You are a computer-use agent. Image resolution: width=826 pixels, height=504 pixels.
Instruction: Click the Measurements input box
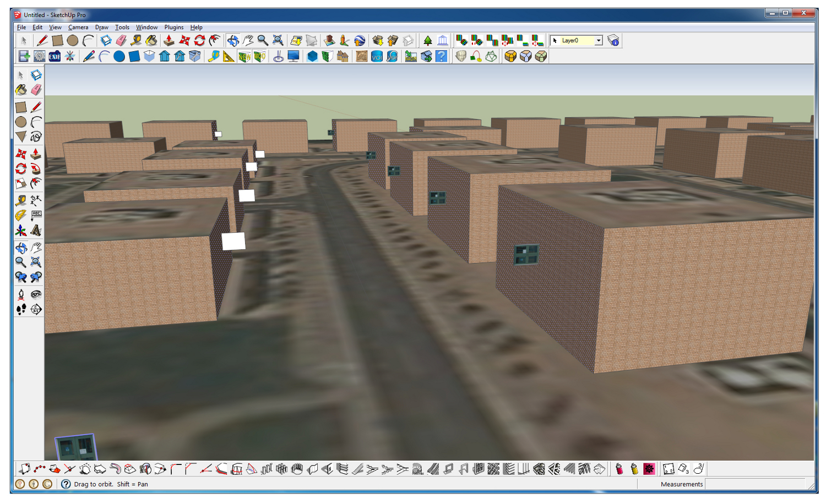pos(755,484)
